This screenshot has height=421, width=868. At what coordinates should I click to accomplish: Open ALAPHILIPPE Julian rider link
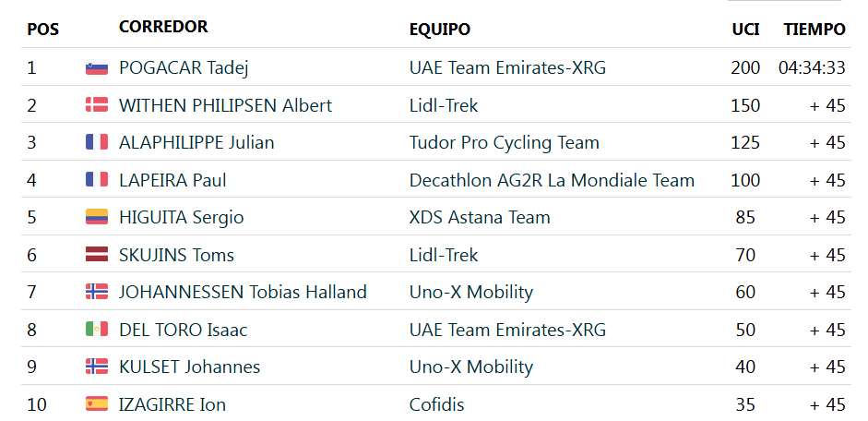point(196,142)
